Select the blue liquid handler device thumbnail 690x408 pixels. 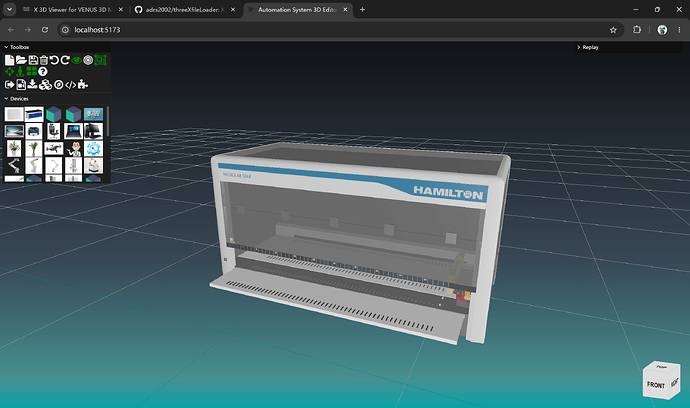point(34,114)
